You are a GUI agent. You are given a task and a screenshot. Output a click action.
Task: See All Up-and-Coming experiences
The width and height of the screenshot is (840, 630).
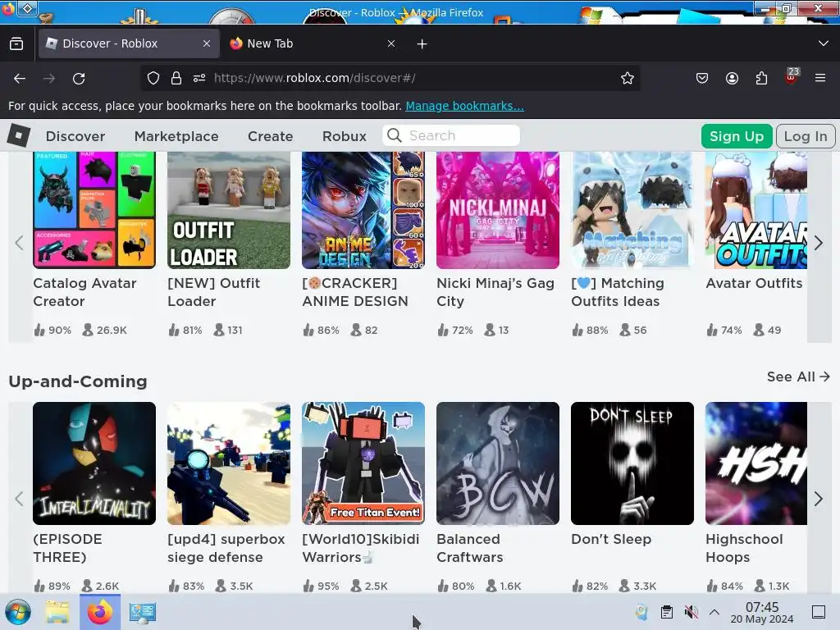(x=798, y=377)
